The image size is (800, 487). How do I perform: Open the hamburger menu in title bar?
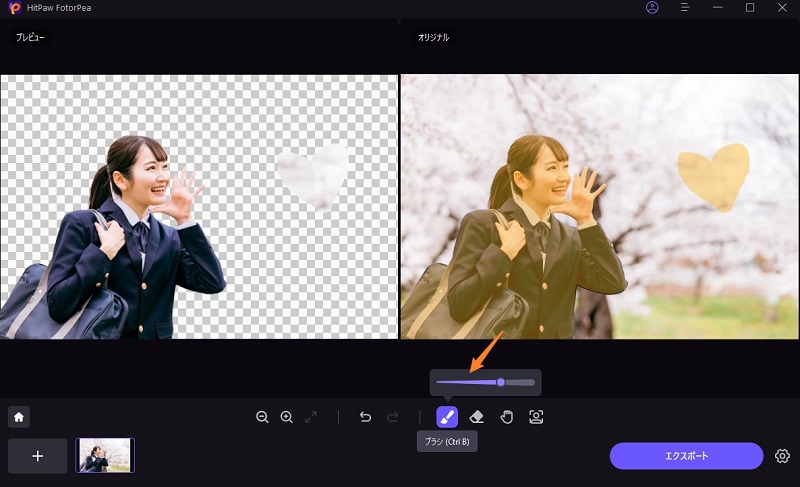click(685, 8)
